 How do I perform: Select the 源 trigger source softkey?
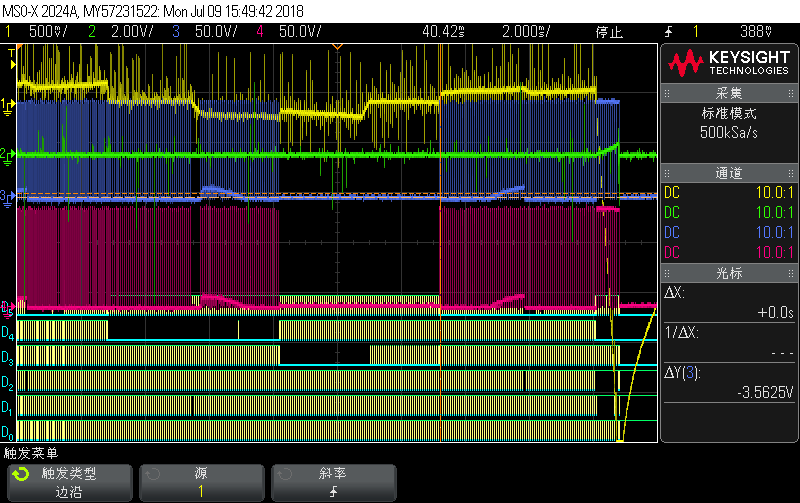pos(202,483)
